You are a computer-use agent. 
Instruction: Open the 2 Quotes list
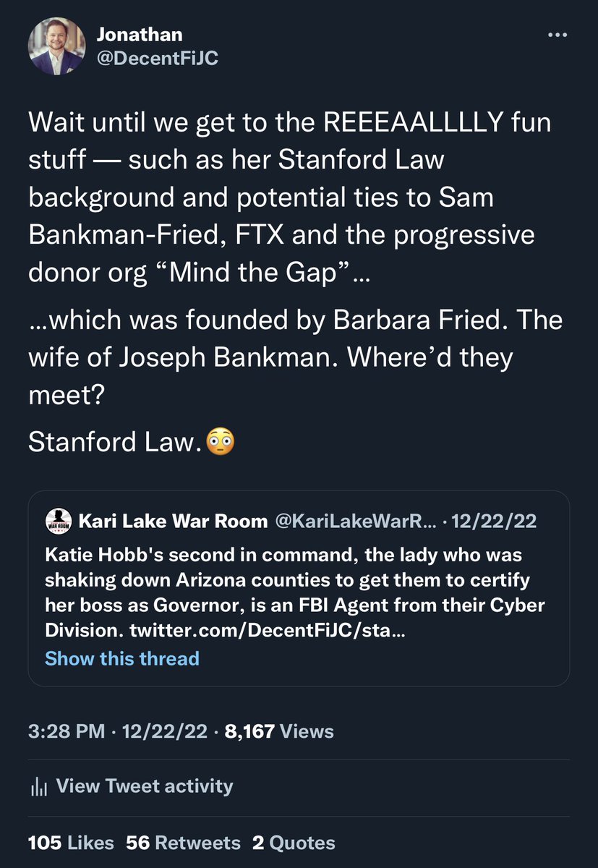[294, 843]
